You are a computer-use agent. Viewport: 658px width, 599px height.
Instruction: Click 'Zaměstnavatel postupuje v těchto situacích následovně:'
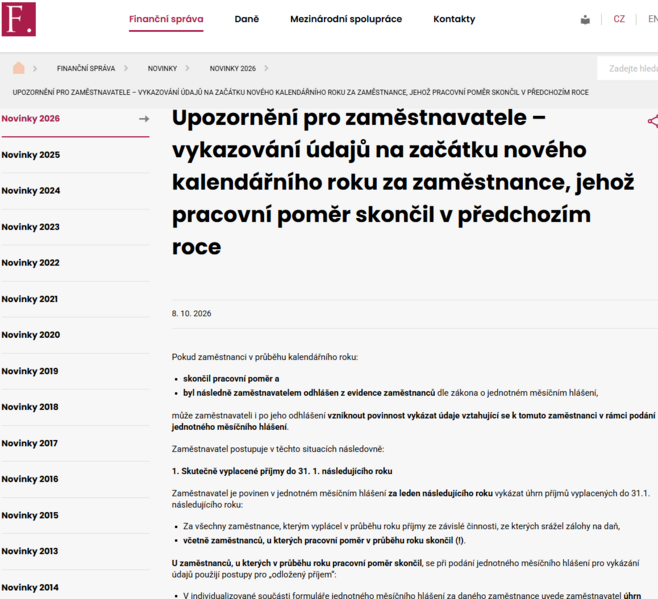point(278,449)
